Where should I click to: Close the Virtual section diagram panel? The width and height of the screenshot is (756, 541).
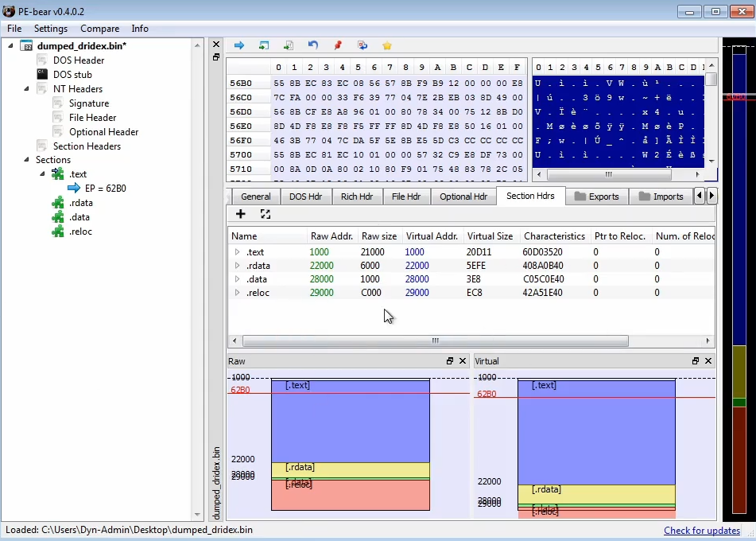coord(708,361)
